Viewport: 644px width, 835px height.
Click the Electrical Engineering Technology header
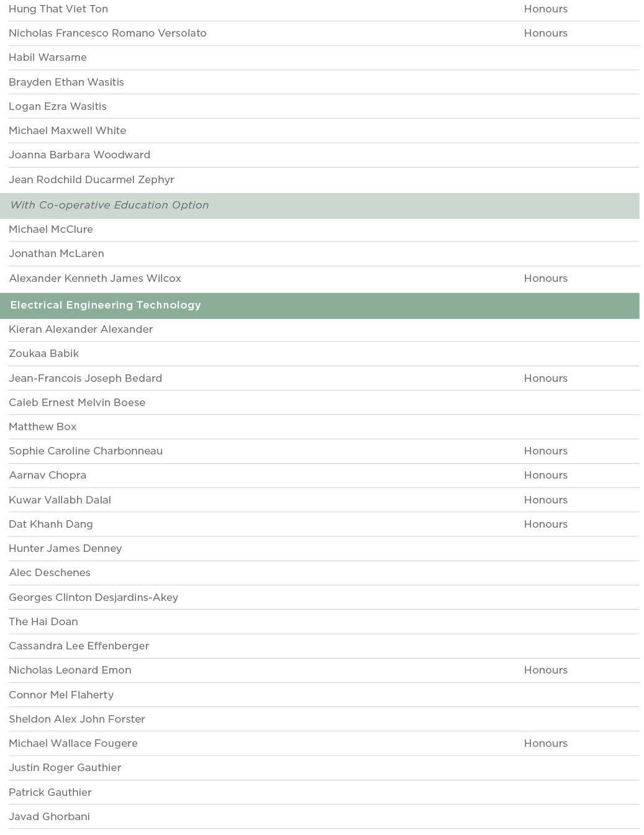tap(106, 305)
